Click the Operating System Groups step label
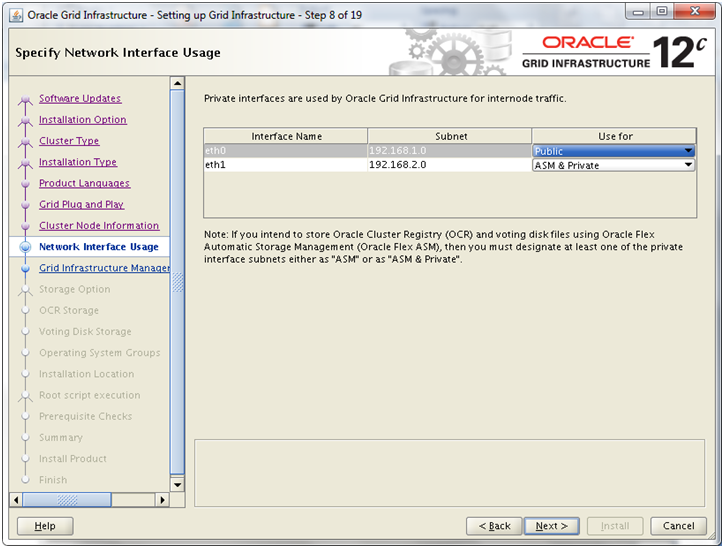Viewport: 724px width, 548px height. coord(100,353)
